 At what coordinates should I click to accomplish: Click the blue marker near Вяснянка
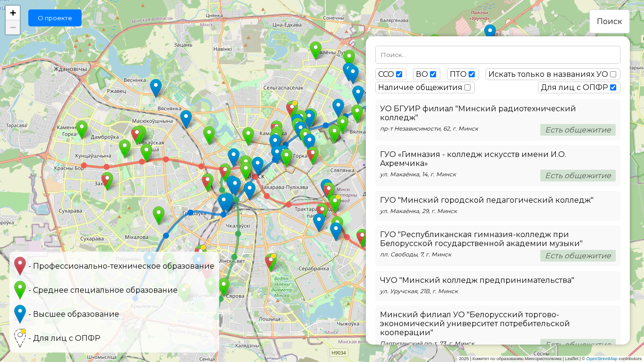tap(156, 87)
